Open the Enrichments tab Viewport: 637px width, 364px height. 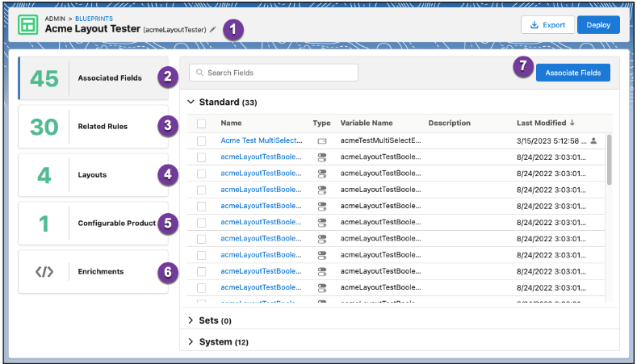(x=93, y=271)
